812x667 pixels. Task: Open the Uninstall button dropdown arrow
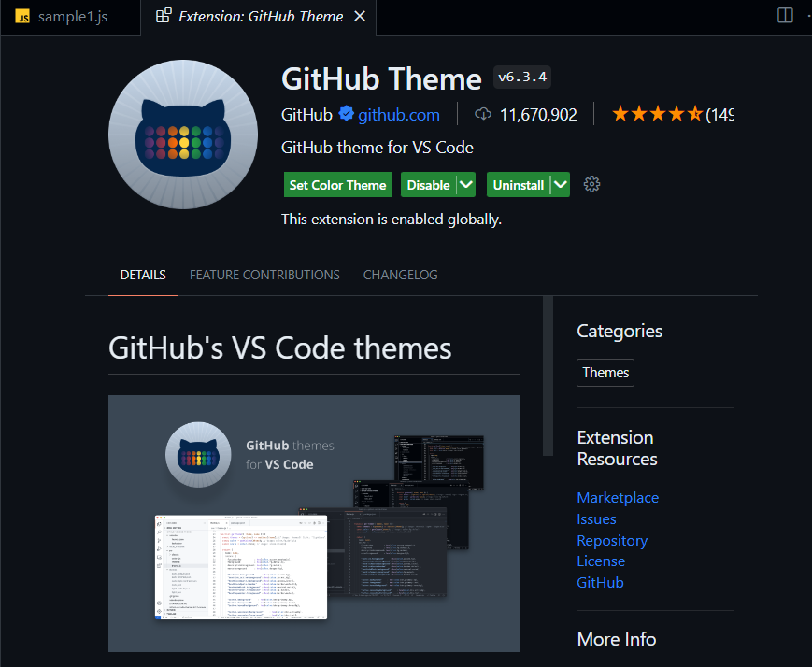click(558, 184)
